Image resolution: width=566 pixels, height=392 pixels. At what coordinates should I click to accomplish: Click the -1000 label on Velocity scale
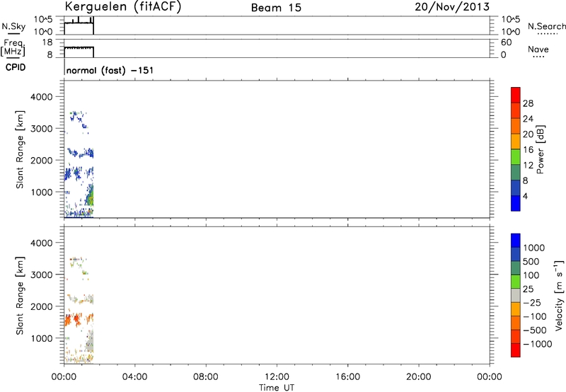click(x=538, y=344)
